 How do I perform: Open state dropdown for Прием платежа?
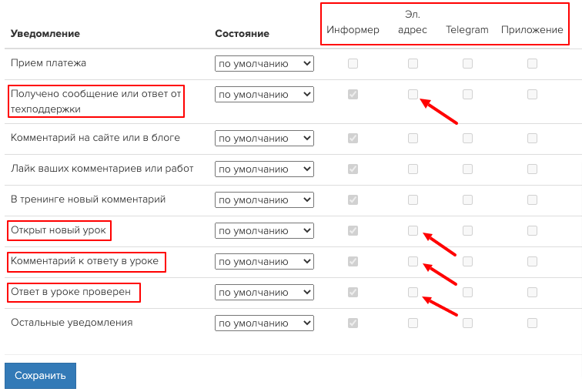pyautogui.click(x=264, y=63)
